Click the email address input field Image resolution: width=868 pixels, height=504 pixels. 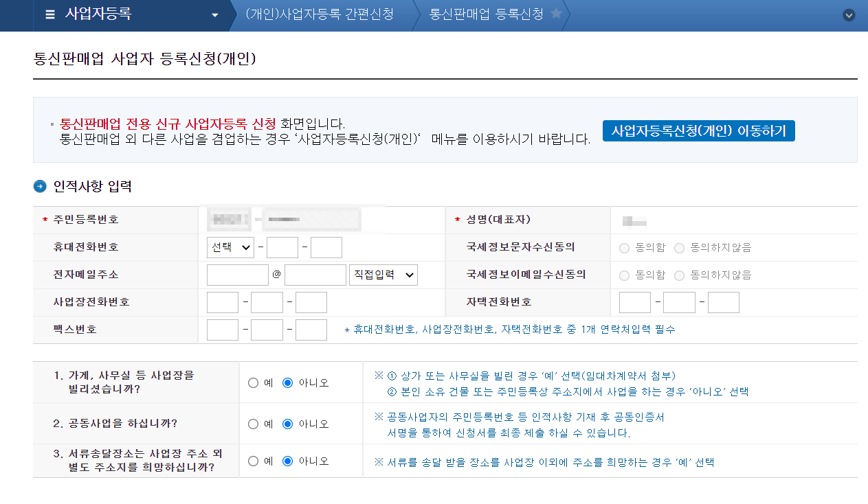[x=236, y=275]
